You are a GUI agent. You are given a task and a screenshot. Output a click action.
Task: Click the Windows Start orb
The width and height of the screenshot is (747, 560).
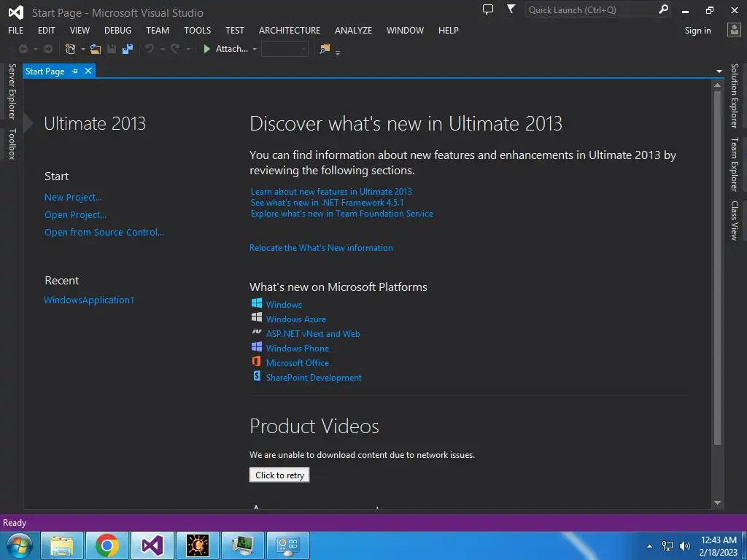click(x=20, y=545)
